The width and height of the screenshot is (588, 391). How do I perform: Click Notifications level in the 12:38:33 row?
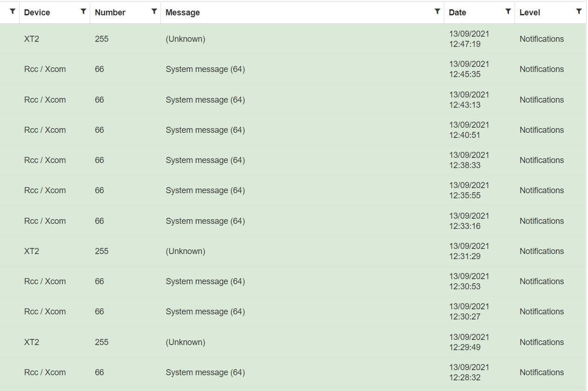tap(542, 160)
